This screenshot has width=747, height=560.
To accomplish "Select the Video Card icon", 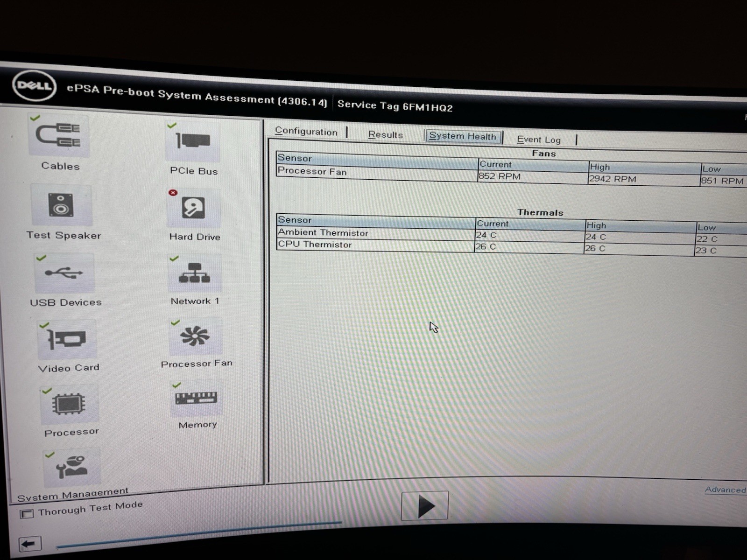I will tap(67, 339).
